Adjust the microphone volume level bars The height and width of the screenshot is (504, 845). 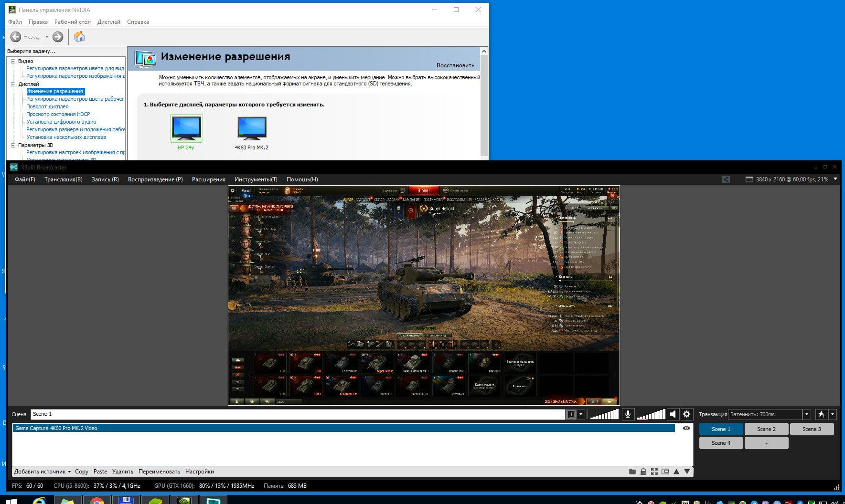click(604, 414)
